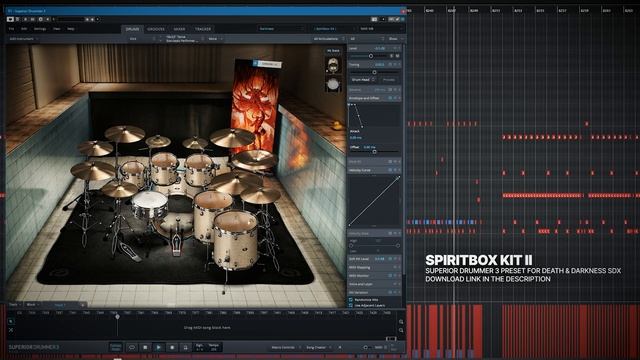Open the Song Creator dropdown
The image size is (640, 360).
click(318, 347)
